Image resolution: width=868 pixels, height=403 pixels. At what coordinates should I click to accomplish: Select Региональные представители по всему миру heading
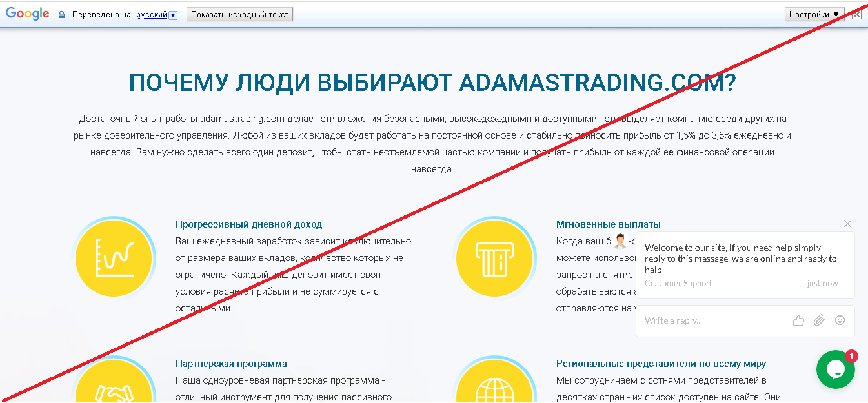tap(661, 364)
